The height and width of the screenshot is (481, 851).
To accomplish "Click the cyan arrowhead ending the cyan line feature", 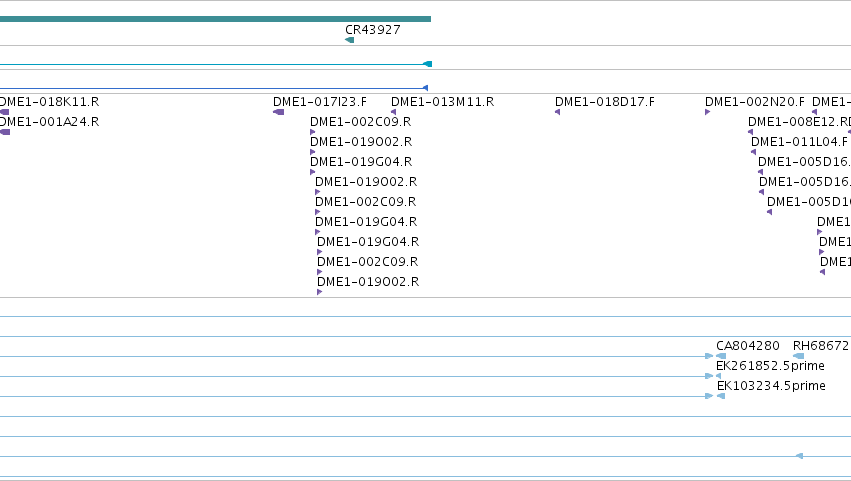I will tap(428, 64).
